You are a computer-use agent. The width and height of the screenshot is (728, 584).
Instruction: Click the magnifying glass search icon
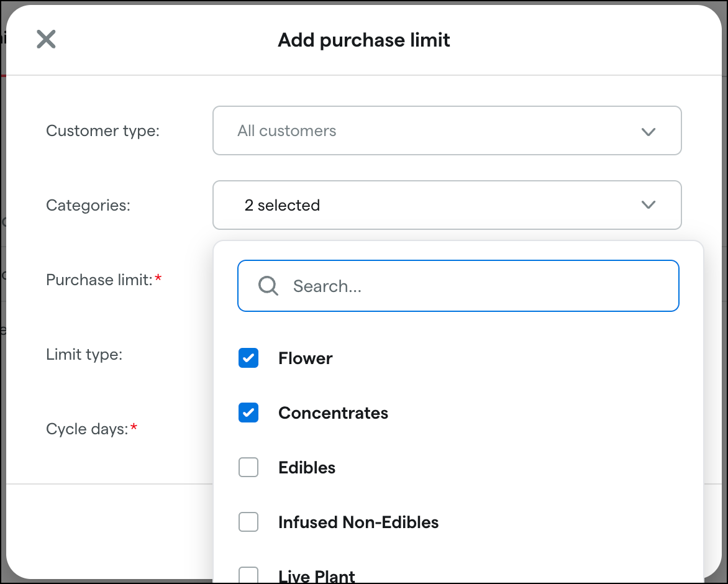point(268,286)
